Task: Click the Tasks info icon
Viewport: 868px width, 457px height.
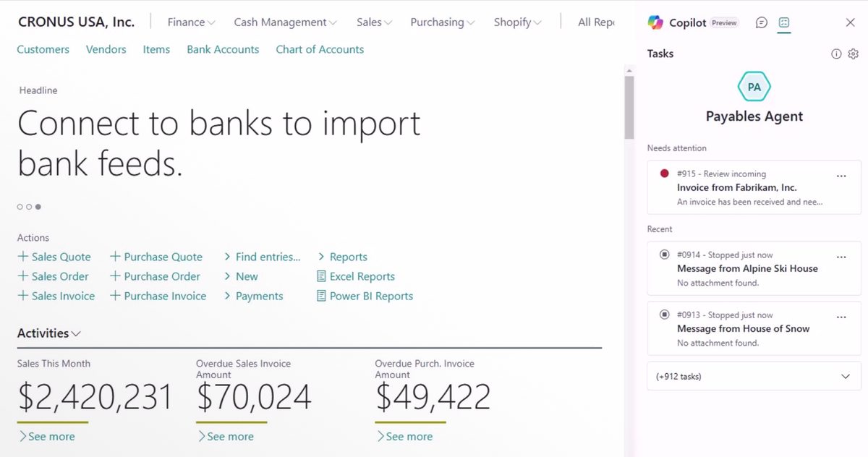Action: [836, 54]
